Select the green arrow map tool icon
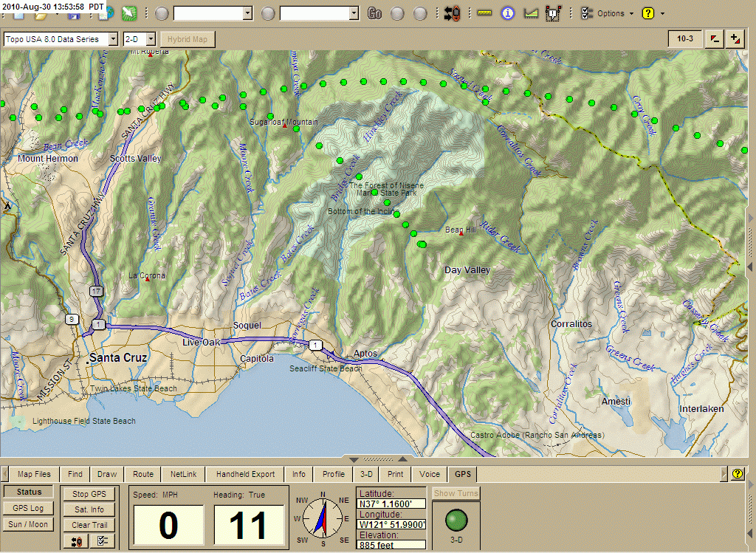Viewport: 756px width, 553px height. pos(128,12)
